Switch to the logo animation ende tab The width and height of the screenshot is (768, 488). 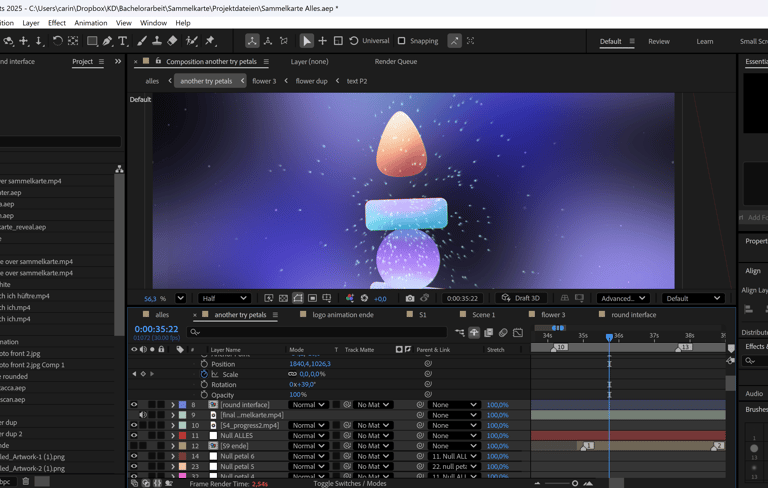(342, 315)
